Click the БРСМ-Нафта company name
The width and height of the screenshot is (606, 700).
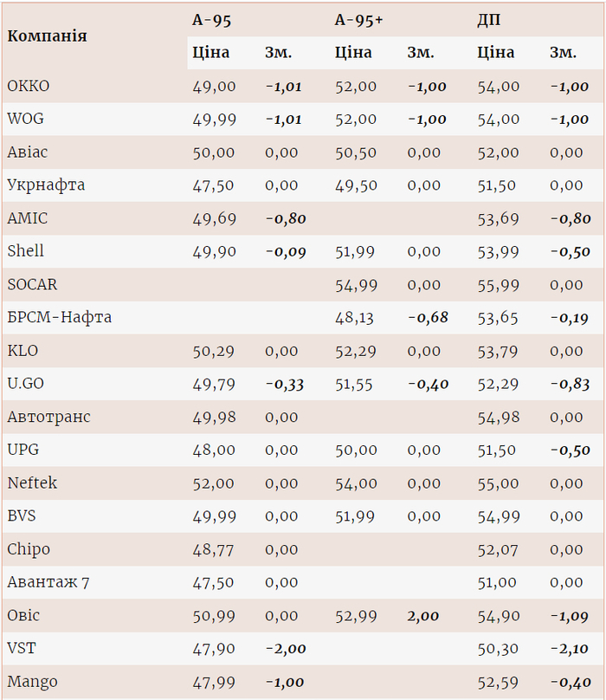(x=59, y=317)
